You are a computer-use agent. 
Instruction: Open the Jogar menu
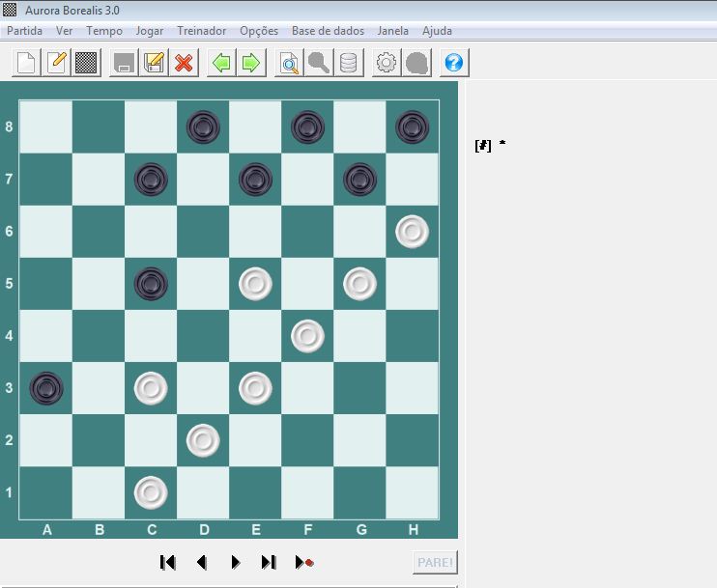(150, 31)
